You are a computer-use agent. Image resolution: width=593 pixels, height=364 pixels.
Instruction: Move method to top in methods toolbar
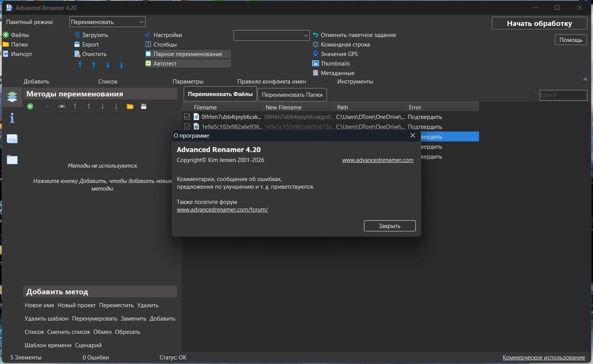75,107
